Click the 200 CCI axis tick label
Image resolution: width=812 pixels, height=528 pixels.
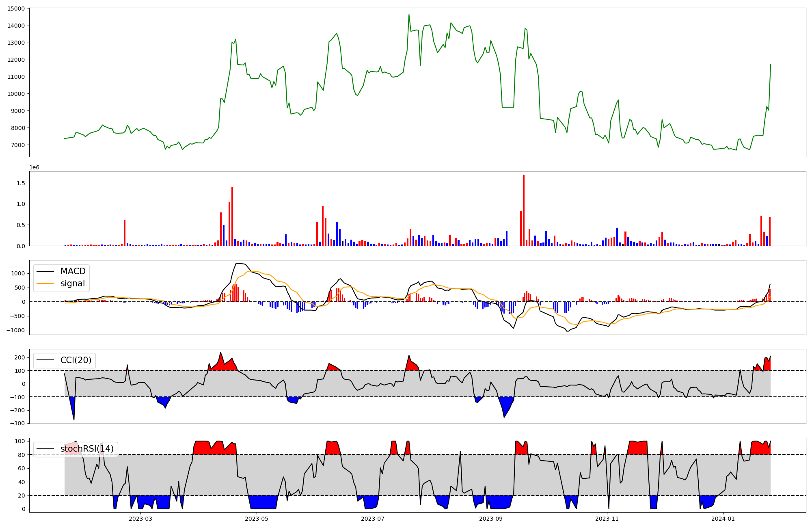click(x=20, y=357)
